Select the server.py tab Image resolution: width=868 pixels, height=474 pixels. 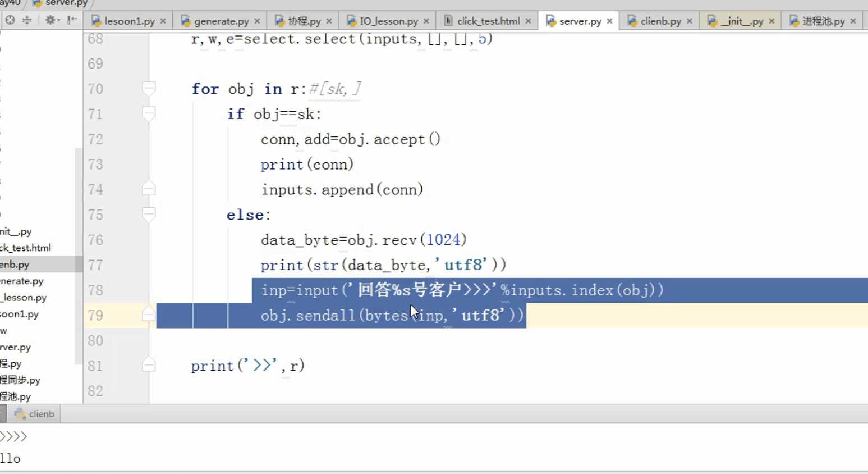click(580, 21)
